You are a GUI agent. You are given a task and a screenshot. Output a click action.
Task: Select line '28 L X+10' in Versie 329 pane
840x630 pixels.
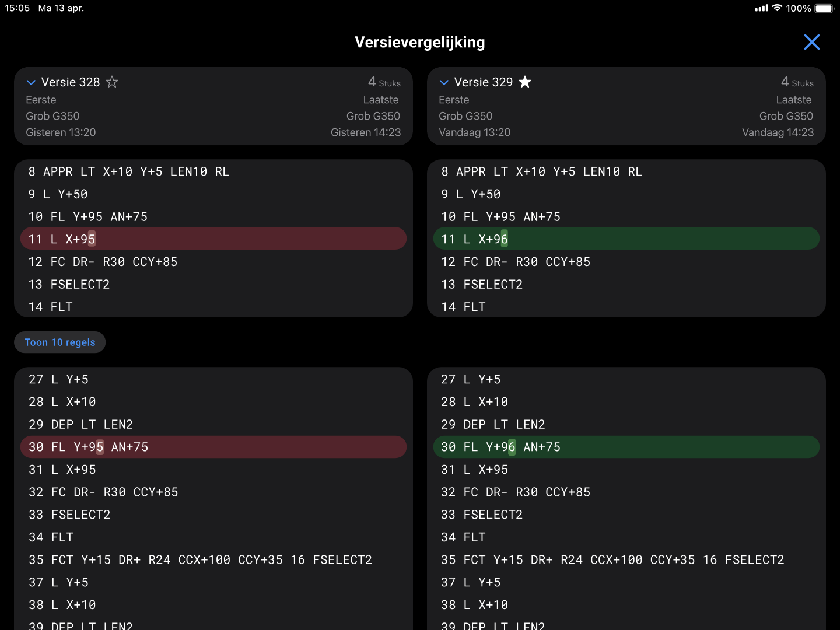tap(626, 402)
